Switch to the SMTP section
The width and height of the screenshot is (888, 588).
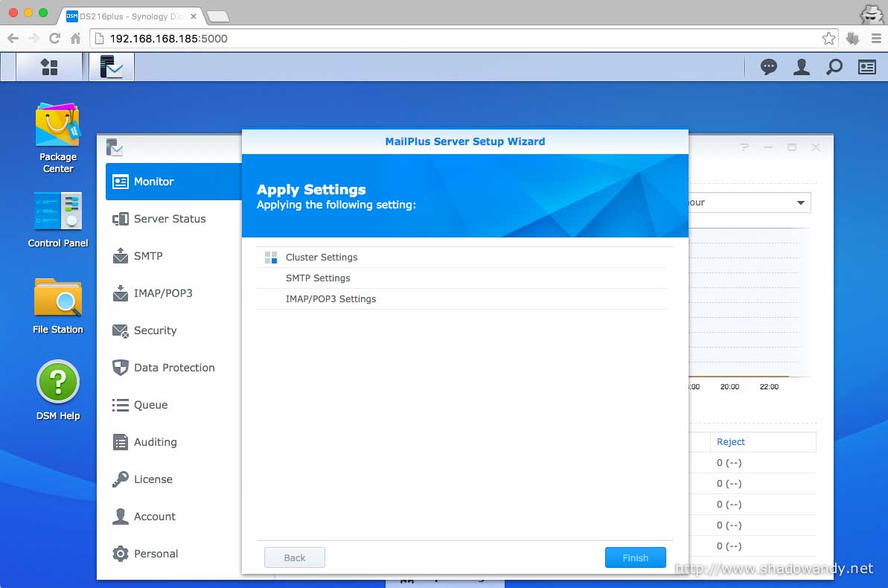click(x=148, y=256)
